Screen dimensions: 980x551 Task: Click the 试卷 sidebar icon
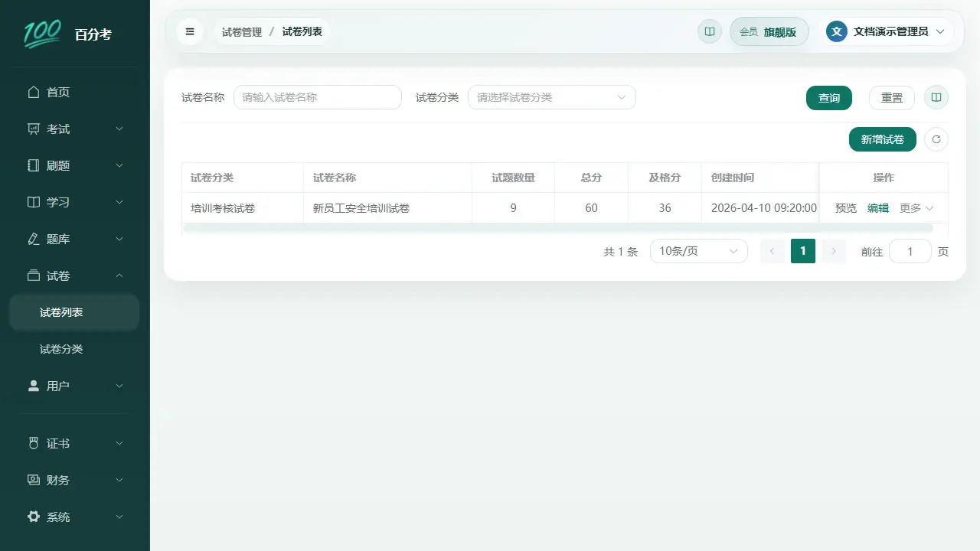(33, 275)
